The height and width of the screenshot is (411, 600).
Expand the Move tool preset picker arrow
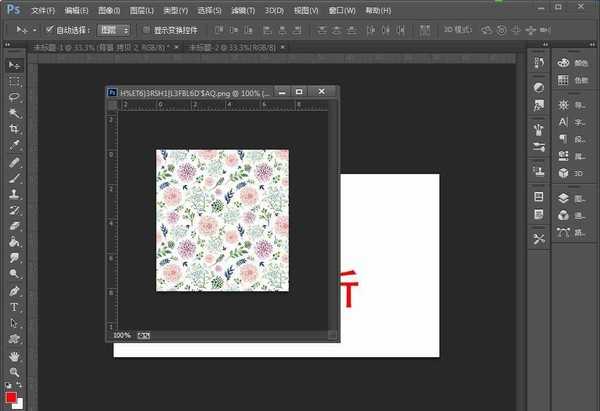click(33, 30)
